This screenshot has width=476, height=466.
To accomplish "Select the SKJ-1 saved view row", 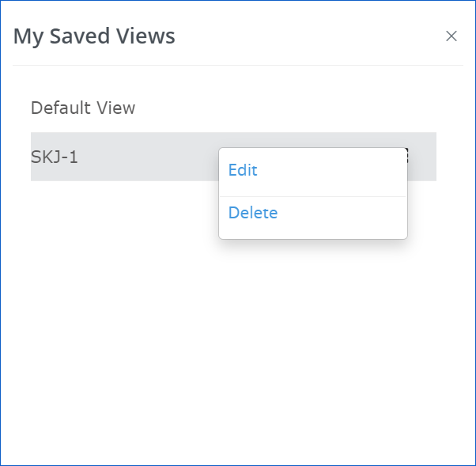I will point(119,157).
